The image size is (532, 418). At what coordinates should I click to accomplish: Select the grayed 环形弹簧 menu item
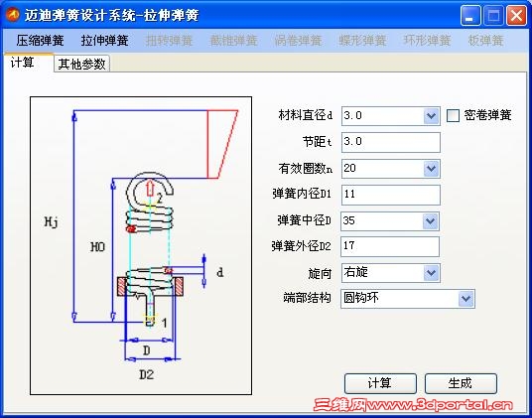pos(427,41)
